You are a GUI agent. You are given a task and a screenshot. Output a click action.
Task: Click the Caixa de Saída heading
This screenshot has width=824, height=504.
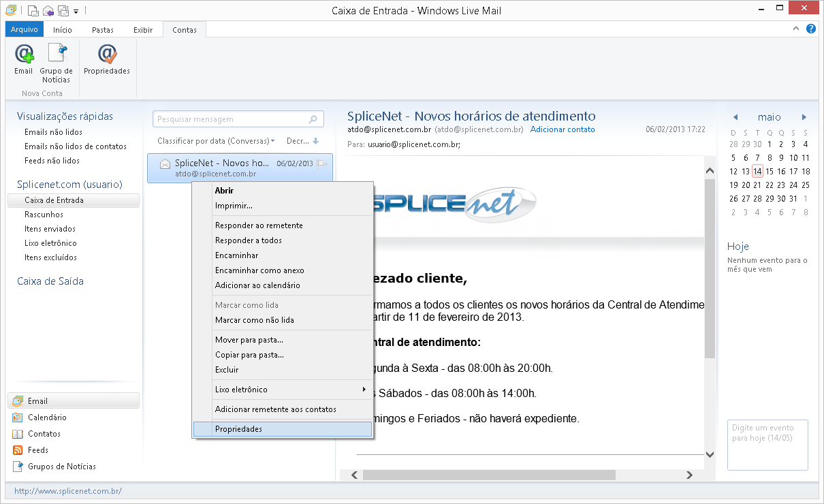tap(50, 281)
